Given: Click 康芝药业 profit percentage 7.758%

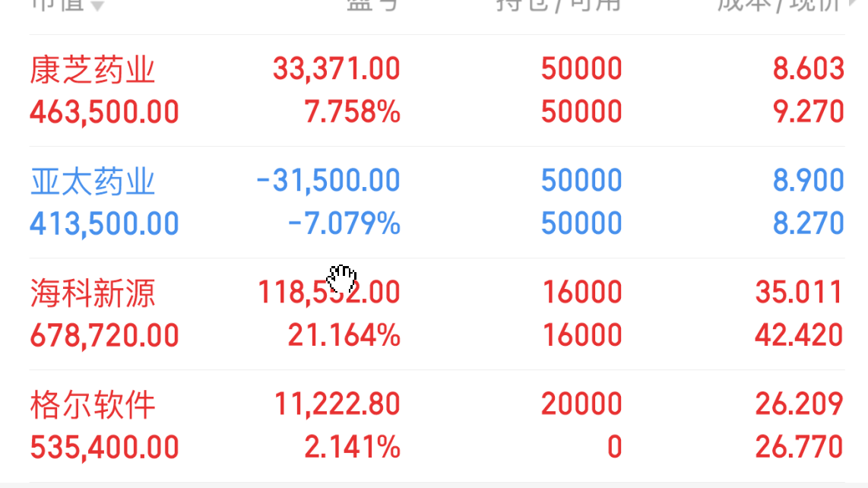Looking at the screenshot, I should click(352, 112).
